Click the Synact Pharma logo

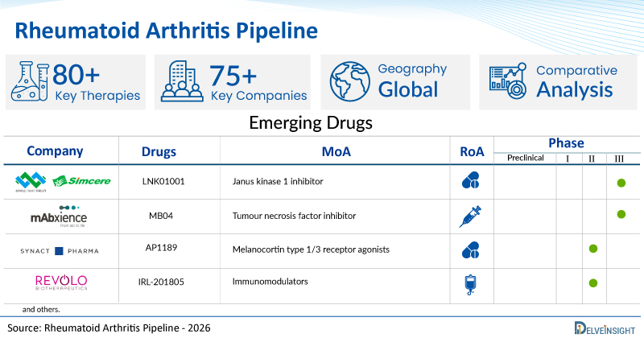coord(58,250)
